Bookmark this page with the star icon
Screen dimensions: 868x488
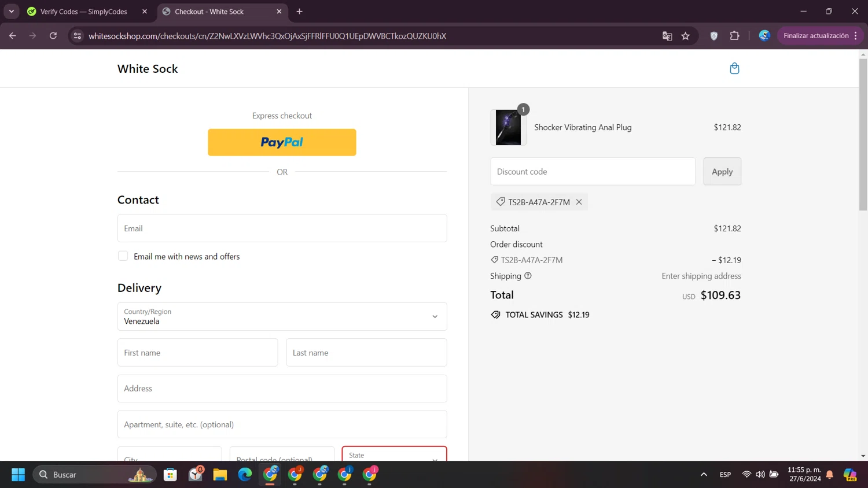click(x=686, y=36)
